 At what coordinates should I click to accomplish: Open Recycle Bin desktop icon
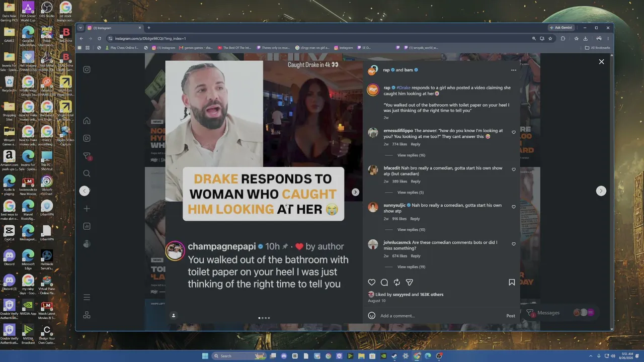9,83
